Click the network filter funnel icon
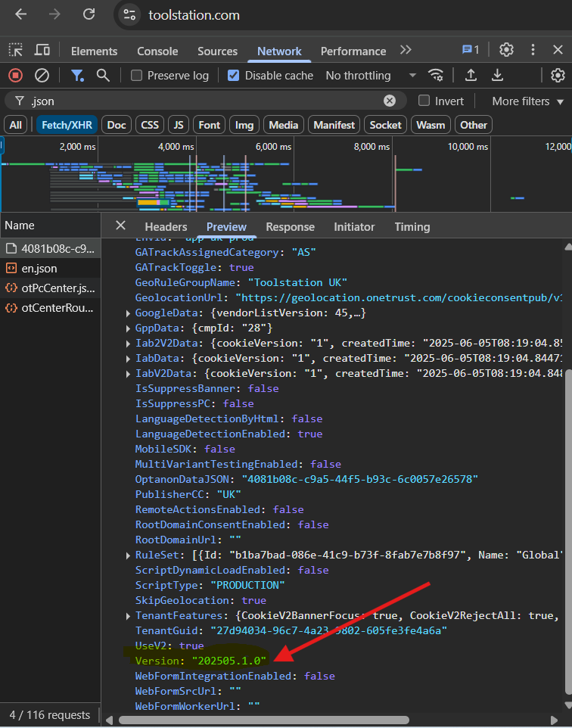The height and width of the screenshot is (728, 572). pos(77,76)
